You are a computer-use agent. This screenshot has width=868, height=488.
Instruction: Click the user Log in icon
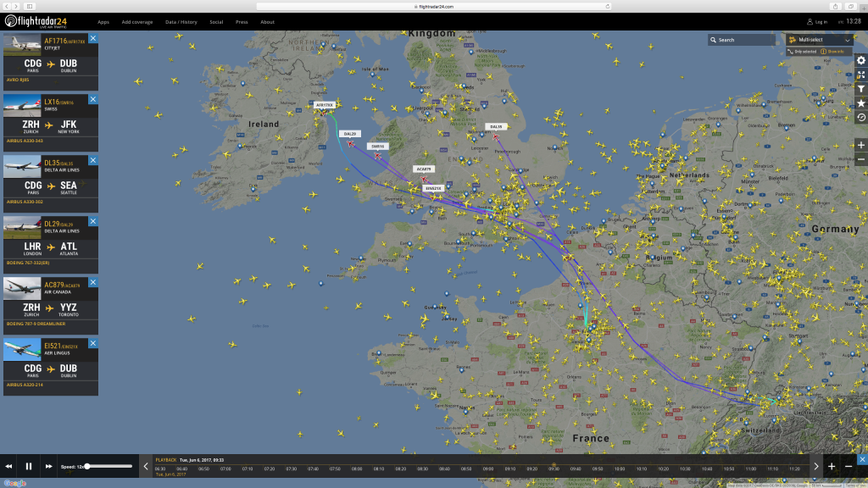pyautogui.click(x=810, y=21)
